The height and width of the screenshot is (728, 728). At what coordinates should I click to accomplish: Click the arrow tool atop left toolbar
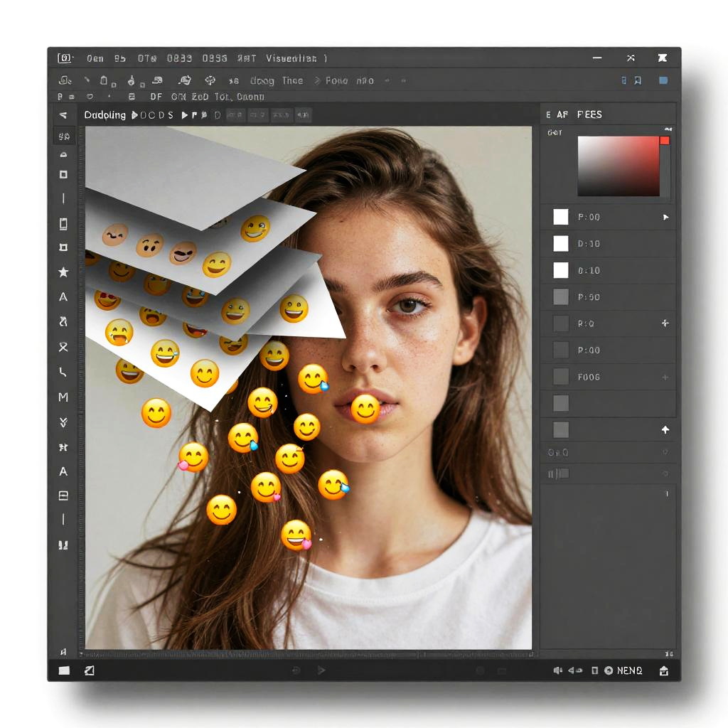pos(63,115)
